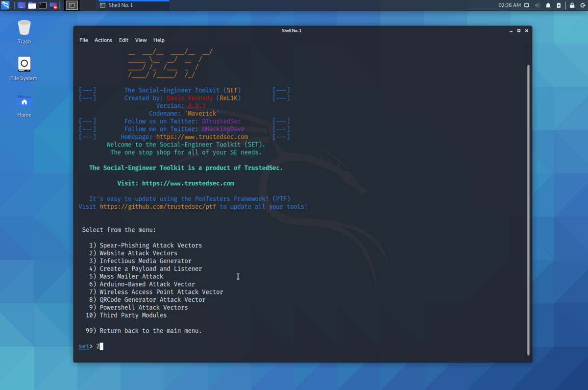Open the View menu
Image resolution: width=588 pixels, height=390 pixels.
[141, 40]
